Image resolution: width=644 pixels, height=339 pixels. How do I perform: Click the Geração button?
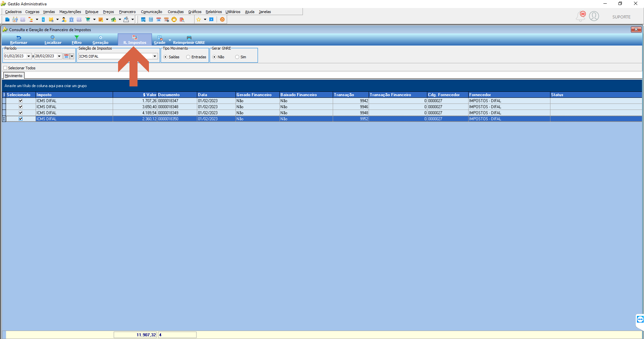pos(100,40)
